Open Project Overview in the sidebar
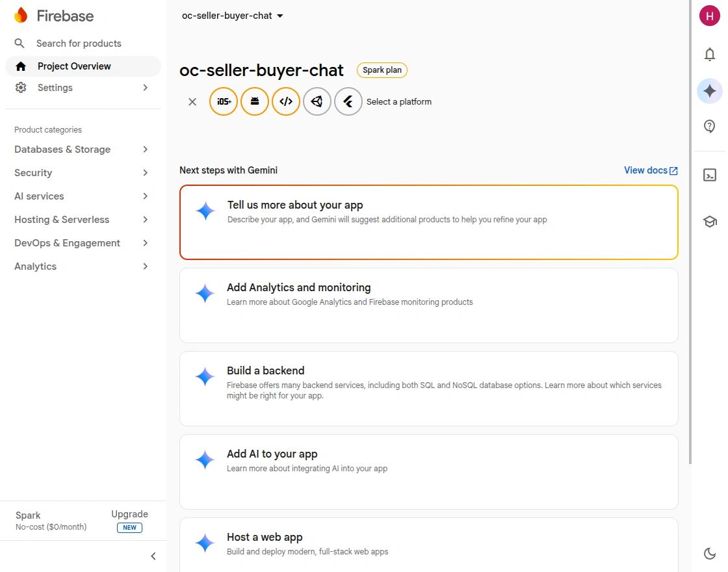Viewport: 728px width, 572px height. 83,66
